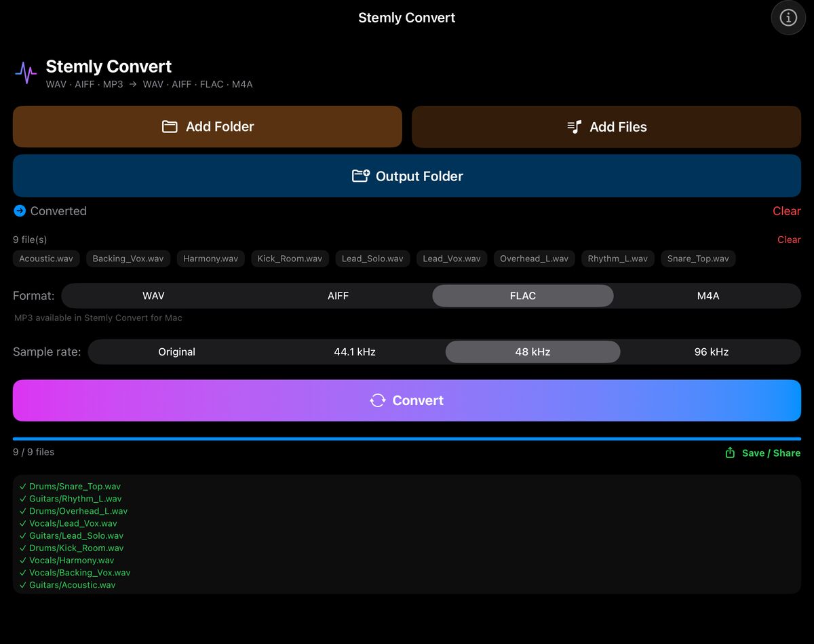Viewport: 814px width, 644px height.
Task: Click the 9 file(s) count label
Action: (x=30, y=240)
